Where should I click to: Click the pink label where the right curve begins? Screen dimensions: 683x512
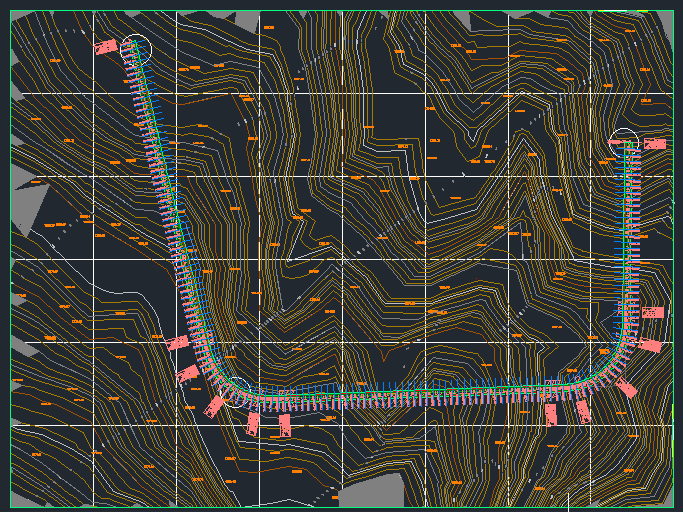648,346
